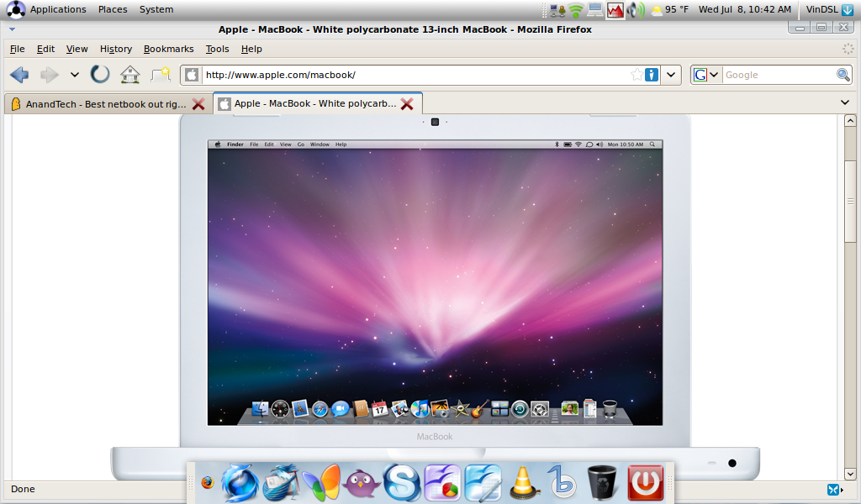
Task: Choose search engine from Google dropdown
Action: [706, 75]
